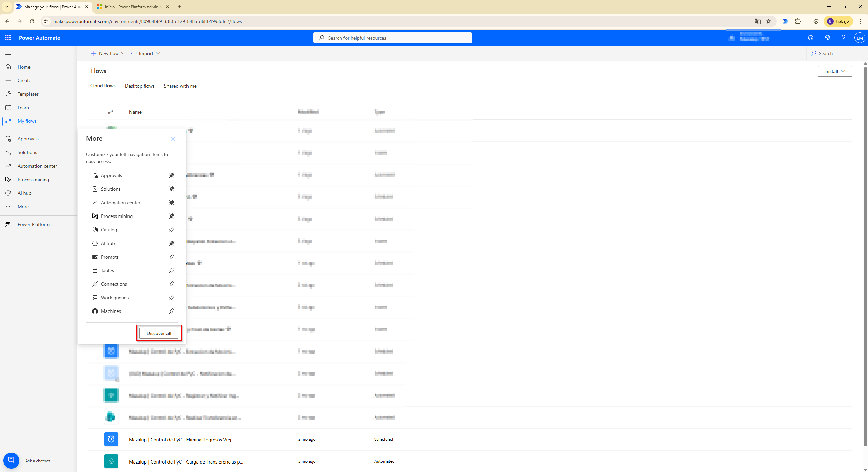The image size is (868, 472).
Task: Collapse the left navigation hamburger menu
Action: [8, 53]
